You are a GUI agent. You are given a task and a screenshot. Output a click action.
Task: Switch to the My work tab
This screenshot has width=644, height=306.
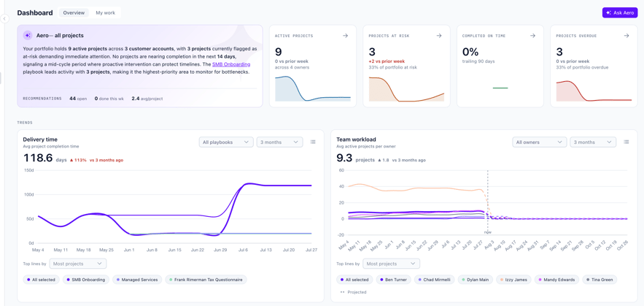[x=106, y=12]
